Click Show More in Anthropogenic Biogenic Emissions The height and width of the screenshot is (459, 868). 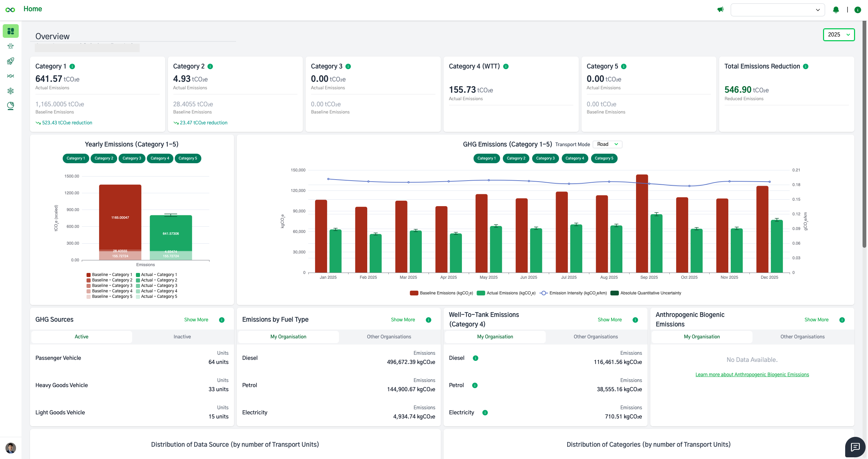coord(817,320)
